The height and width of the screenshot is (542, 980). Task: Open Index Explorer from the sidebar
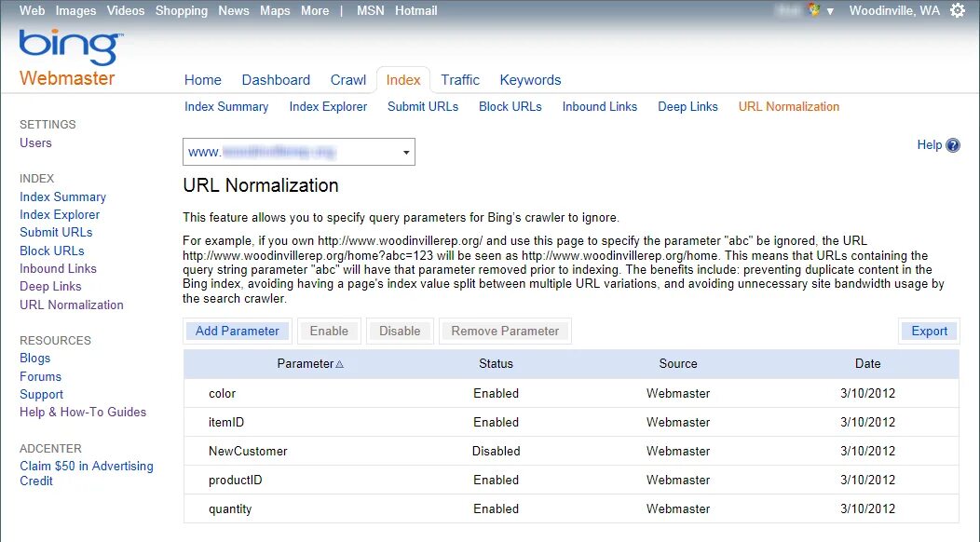60,214
